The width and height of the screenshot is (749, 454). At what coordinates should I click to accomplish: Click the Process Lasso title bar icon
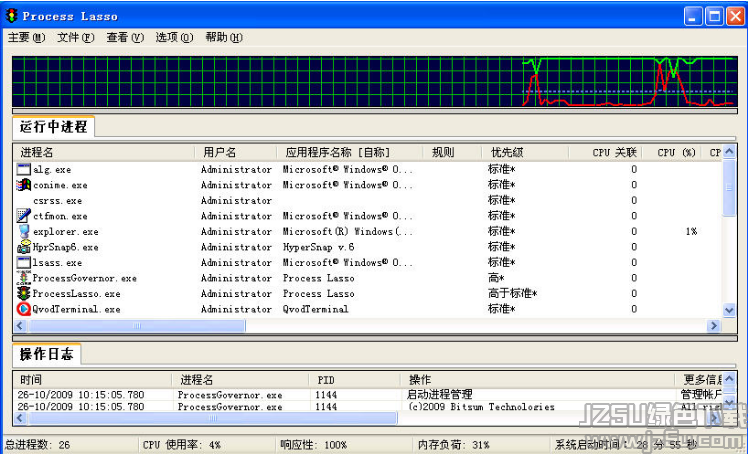pos(11,16)
